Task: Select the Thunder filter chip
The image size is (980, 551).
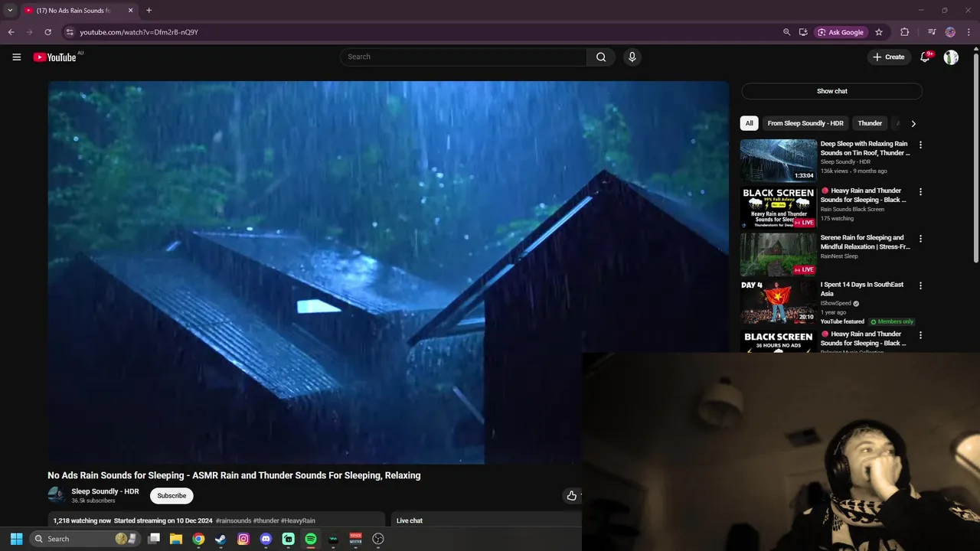Action: point(870,123)
